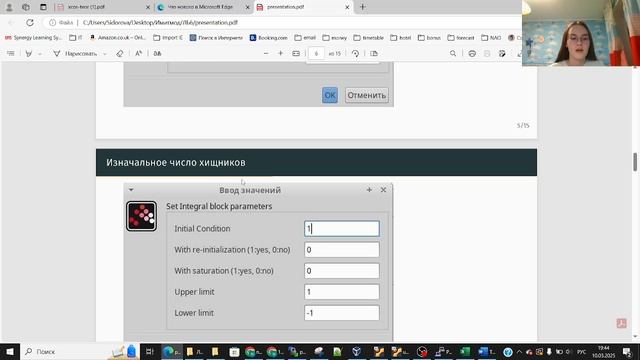Open the PDF table of contents panel

pos(11,53)
